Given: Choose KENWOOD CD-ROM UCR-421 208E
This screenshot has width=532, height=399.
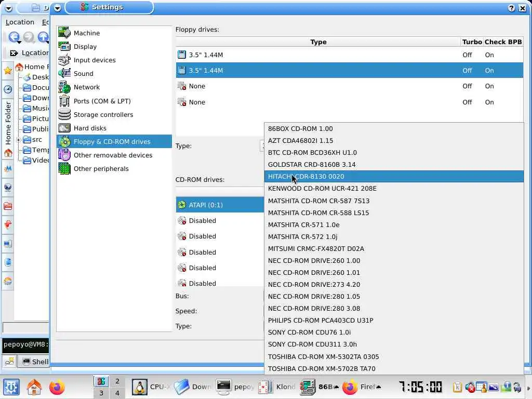Looking at the screenshot, I should (x=394, y=188).
